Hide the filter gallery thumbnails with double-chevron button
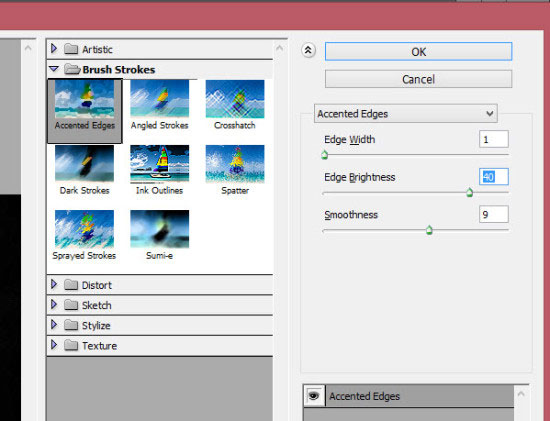This screenshot has height=421, width=550. 308,51
